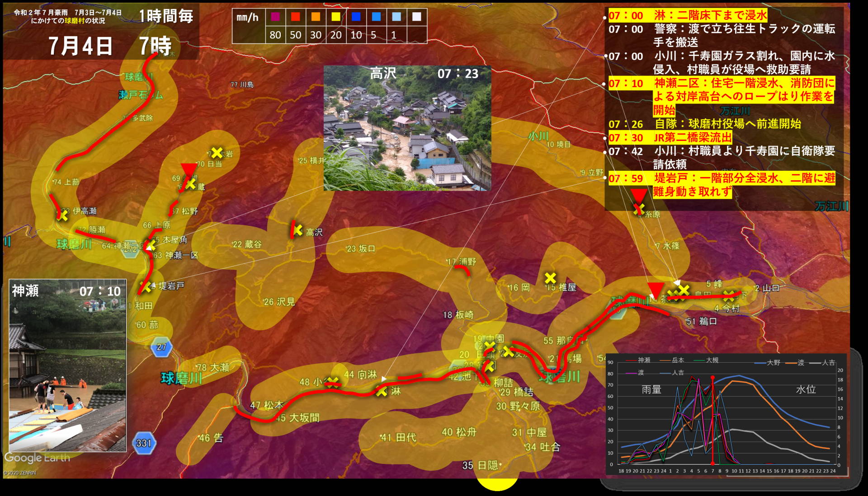Click the blue 5 mm/h legend swatch

tap(376, 17)
